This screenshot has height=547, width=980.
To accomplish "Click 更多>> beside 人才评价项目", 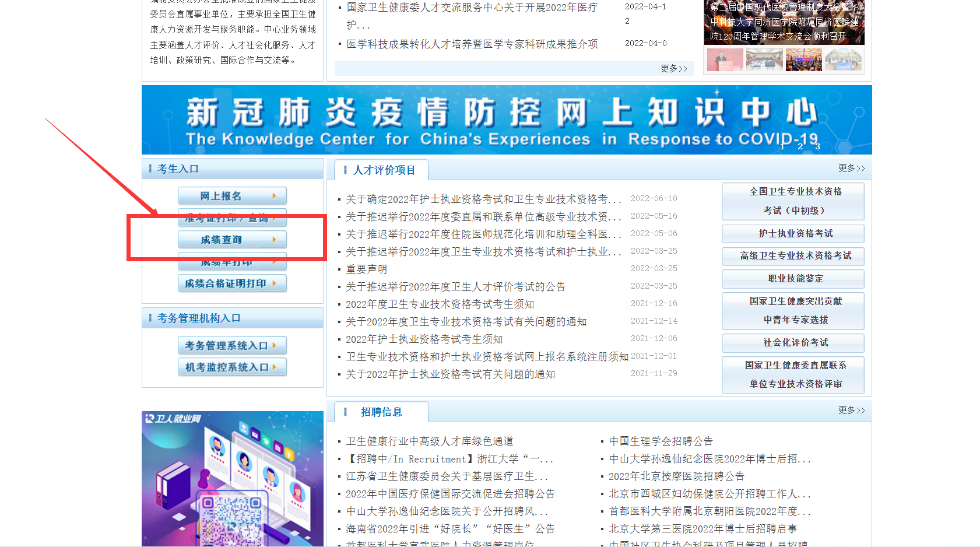I will pos(852,169).
